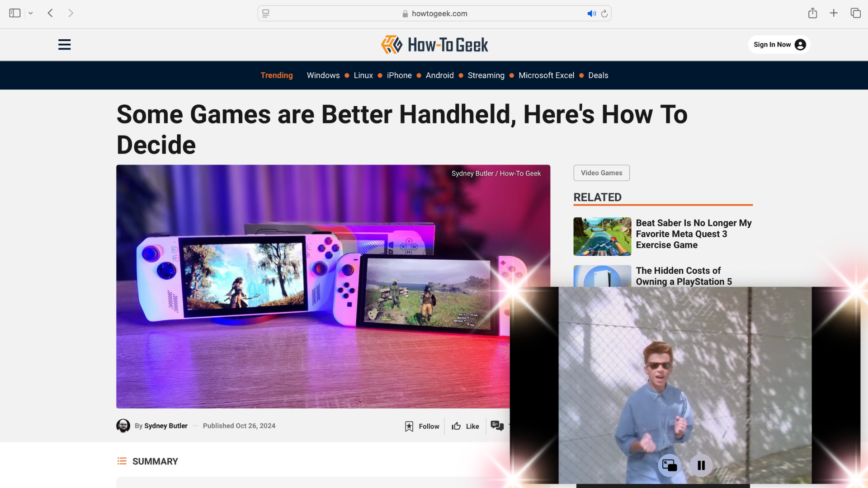This screenshot has height=488, width=868.
Task: Toggle the Like button on article
Action: coord(465,426)
